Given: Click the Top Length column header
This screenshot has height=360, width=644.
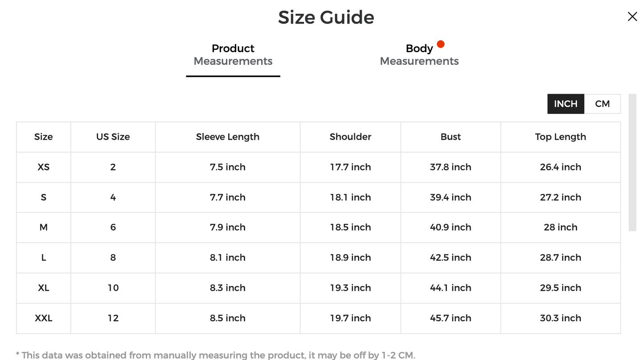Looking at the screenshot, I should (560, 137).
